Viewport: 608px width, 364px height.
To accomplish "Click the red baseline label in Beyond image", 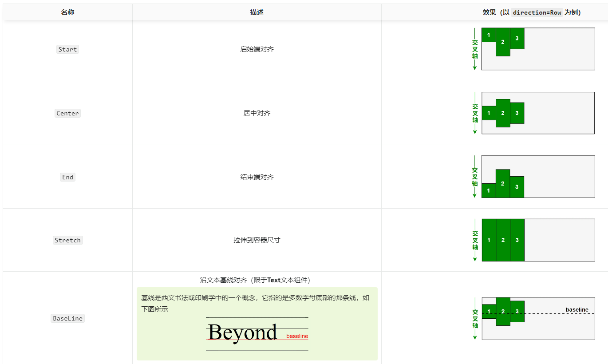I will [297, 336].
